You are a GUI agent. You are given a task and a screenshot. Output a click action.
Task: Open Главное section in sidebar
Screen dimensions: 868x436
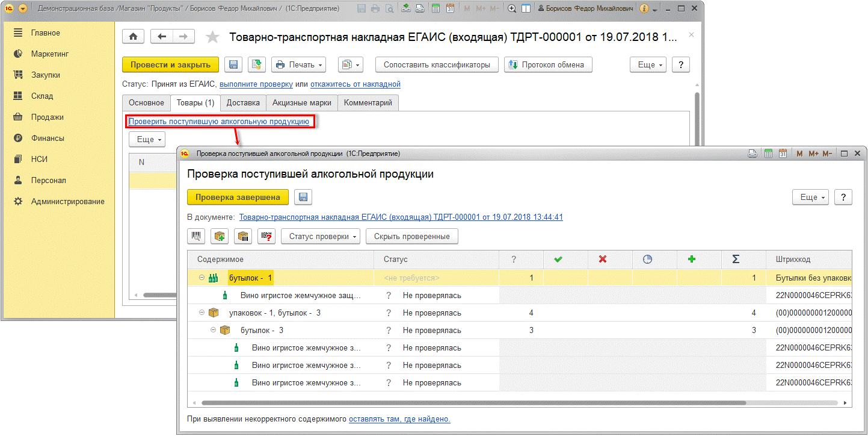(x=46, y=33)
